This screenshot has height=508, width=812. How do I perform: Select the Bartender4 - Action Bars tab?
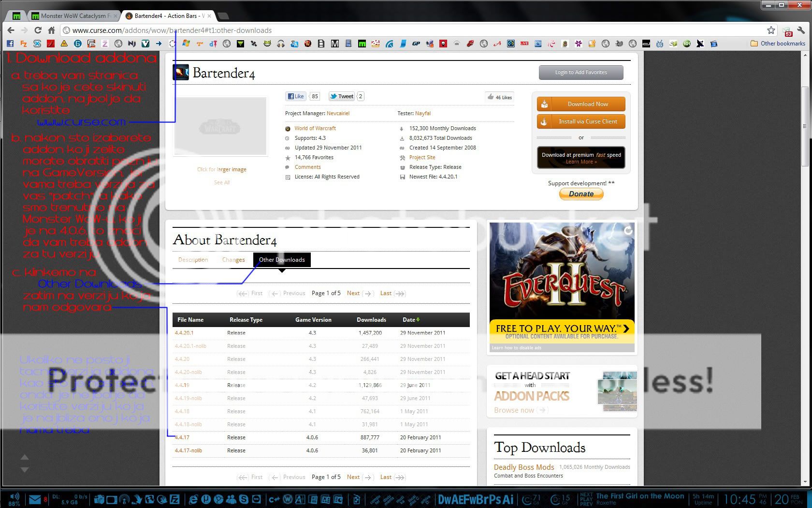click(168, 16)
